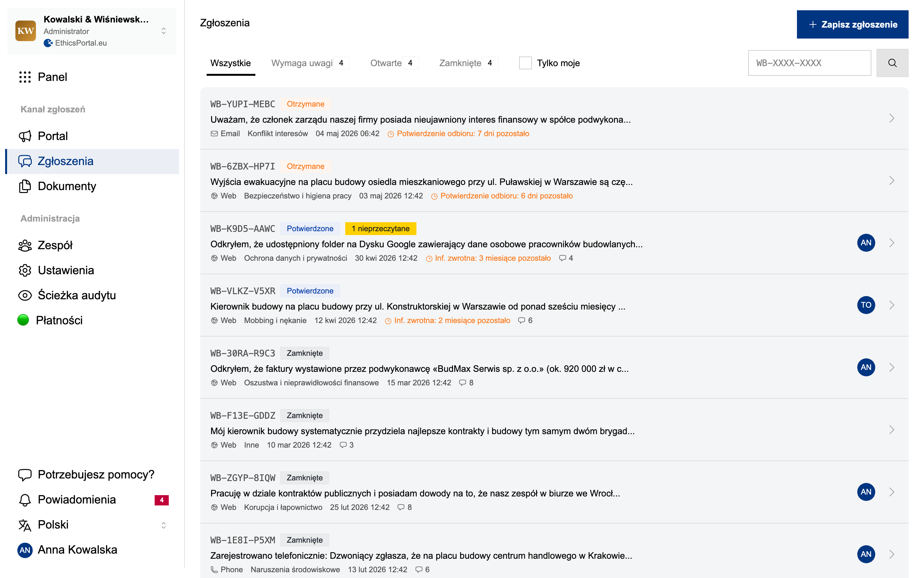Click the Ścieżka audytu eye icon
This screenshot has height=578, width=924.
(25, 295)
